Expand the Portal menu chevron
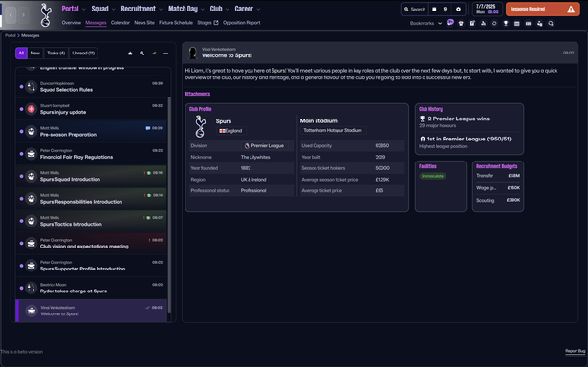Viewport: 588px width, 367px height. click(x=83, y=9)
